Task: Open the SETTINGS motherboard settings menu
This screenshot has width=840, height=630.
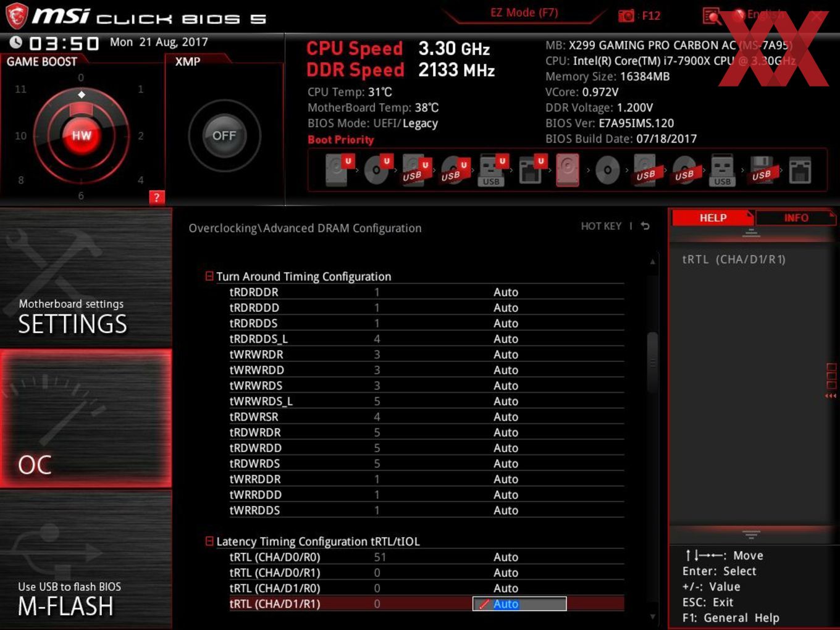Action: 86,278
